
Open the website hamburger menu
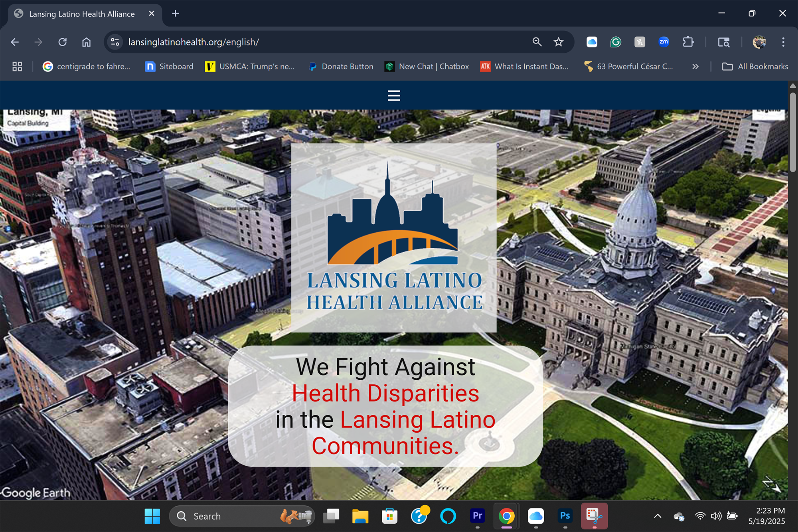(394, 95)
